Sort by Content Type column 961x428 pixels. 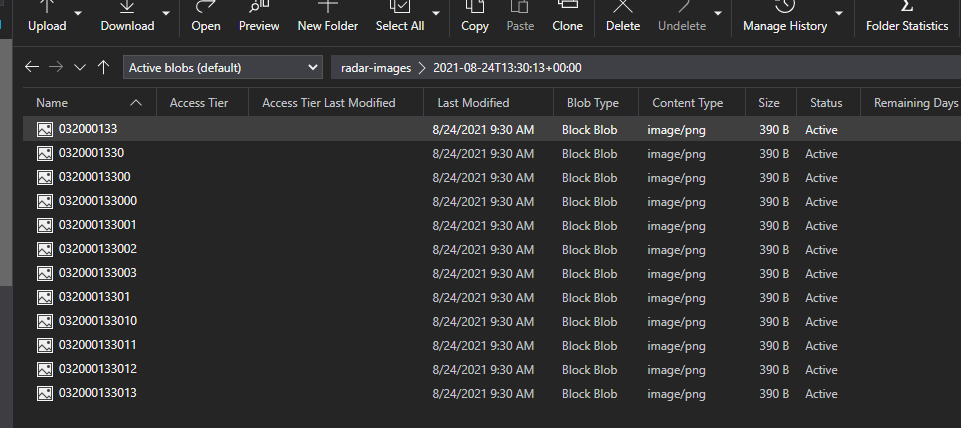coord(692,103)
